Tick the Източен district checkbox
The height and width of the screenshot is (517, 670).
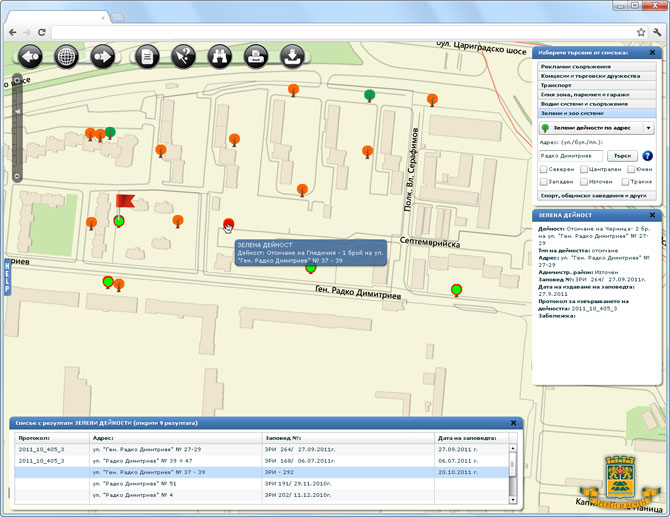[584, 182]
